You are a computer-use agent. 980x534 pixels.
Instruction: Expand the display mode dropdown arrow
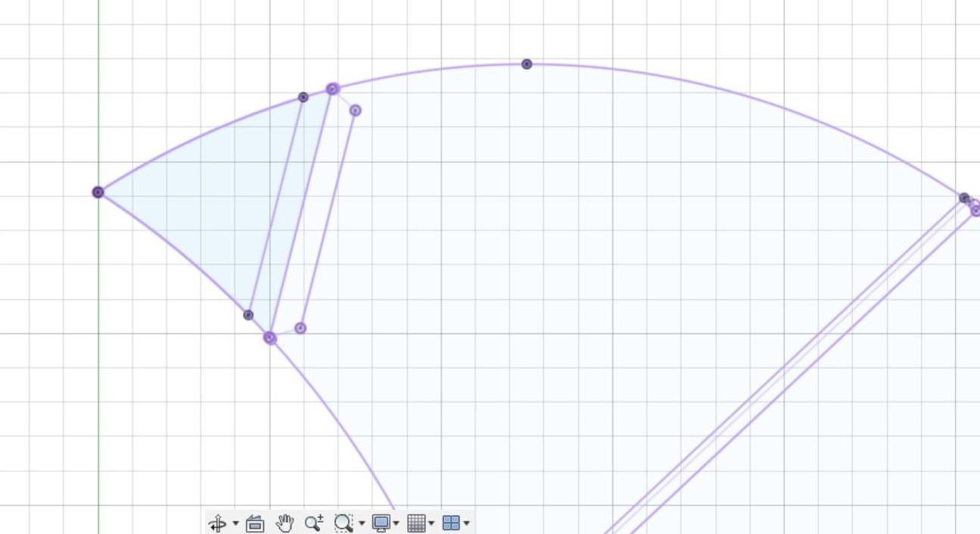pyautogui.click(x=396, y=523)
